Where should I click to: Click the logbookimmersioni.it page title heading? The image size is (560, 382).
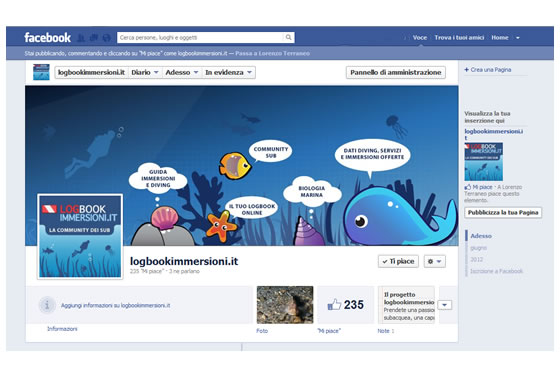[184, 261]
